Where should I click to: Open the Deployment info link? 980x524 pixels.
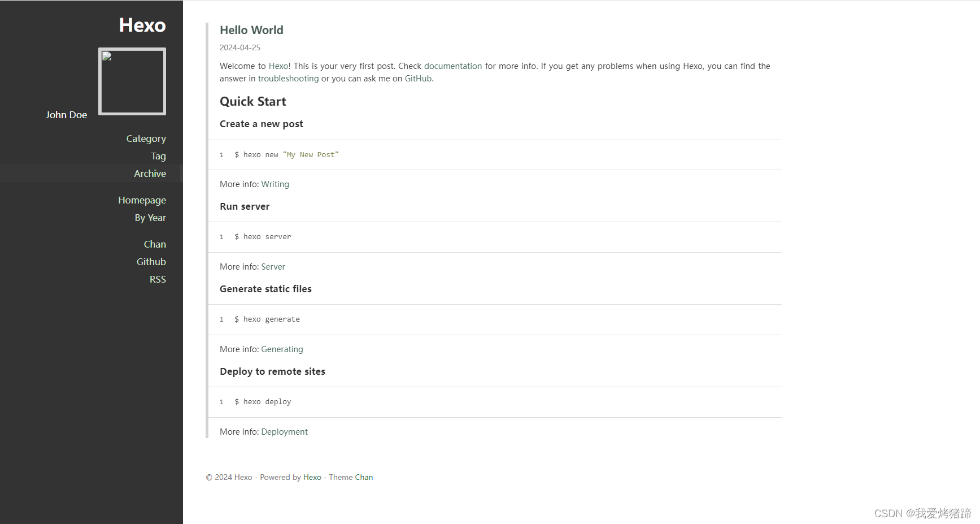[284, 432]
